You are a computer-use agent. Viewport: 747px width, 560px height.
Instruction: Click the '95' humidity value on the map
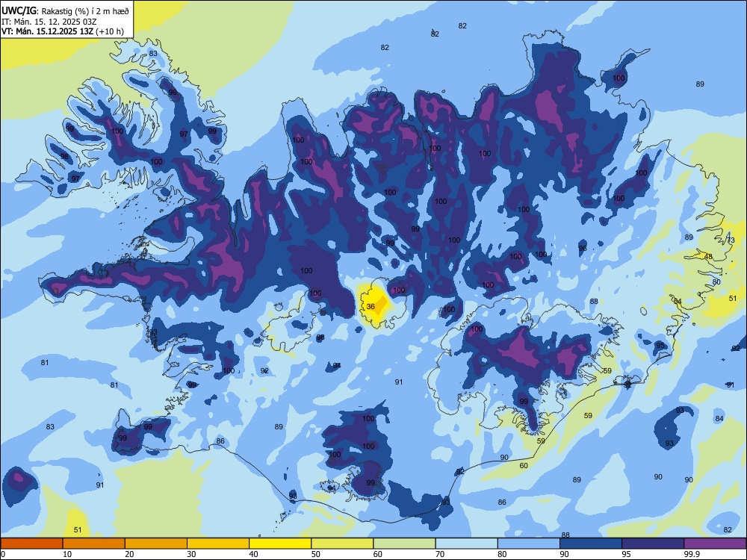660,345
